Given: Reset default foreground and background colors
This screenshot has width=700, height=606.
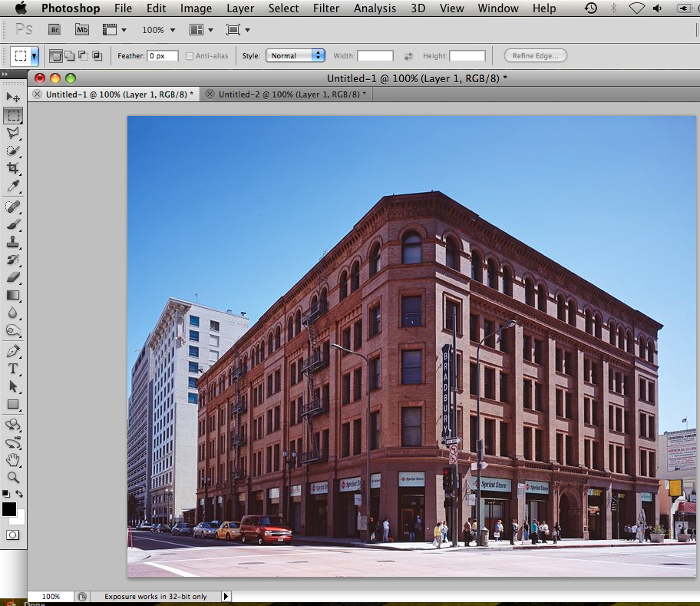Looking at the screenshot, I should [x=6, y=494].
